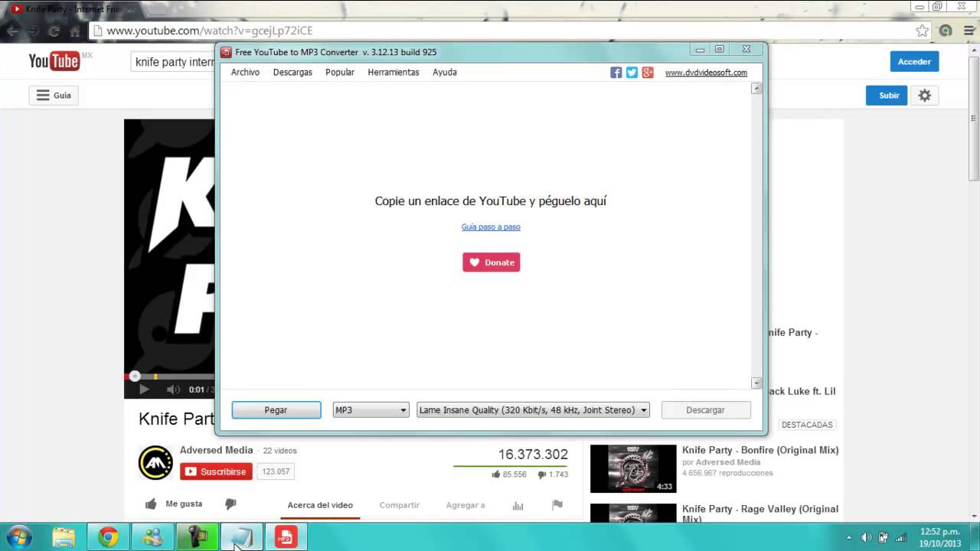This screenshot has height=551, width=980.
Task: Open Knife Party - Rage Valley title
Action: pos(760,514)
